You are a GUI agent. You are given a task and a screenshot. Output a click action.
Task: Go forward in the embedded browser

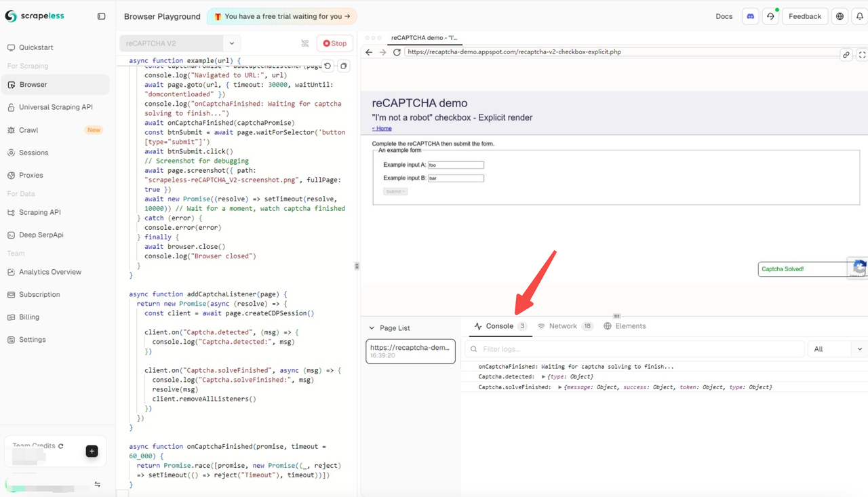(382, 52)
